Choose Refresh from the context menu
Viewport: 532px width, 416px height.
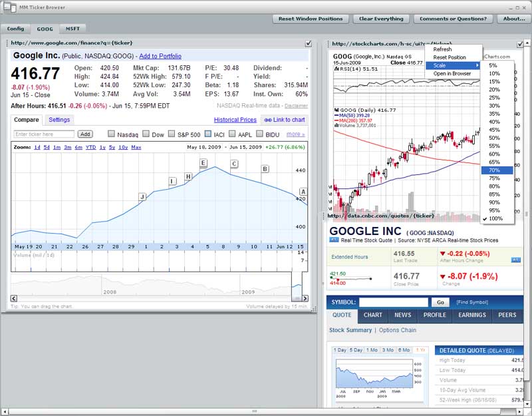tap(453, 49)
